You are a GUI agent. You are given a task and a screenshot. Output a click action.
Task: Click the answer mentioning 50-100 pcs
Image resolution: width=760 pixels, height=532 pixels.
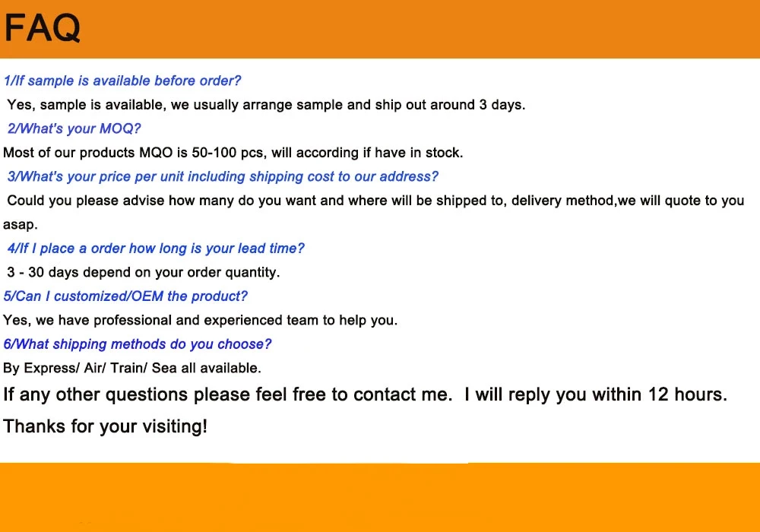point(233,153)
